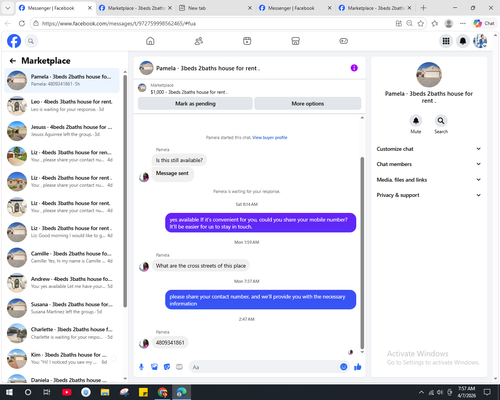
Task: Switch to the New tab browser tab
Action: tap(215, 8)
